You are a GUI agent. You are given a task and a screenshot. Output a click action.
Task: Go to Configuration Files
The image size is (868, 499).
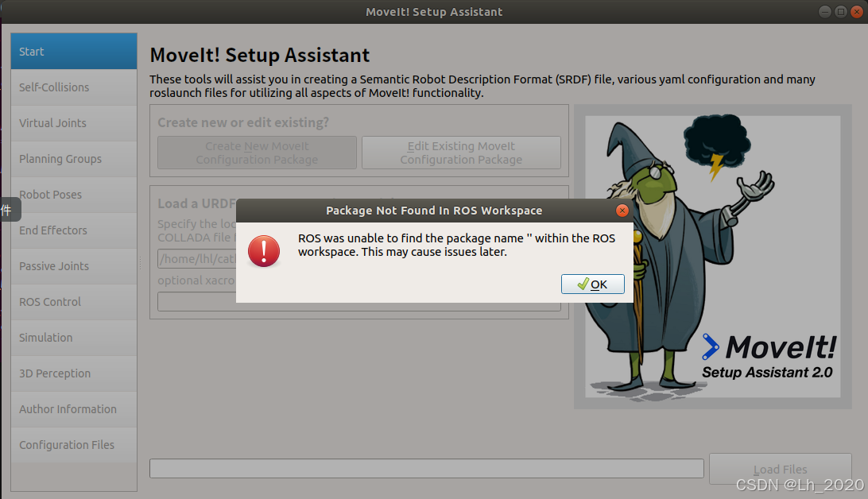[x=74, y=445]
